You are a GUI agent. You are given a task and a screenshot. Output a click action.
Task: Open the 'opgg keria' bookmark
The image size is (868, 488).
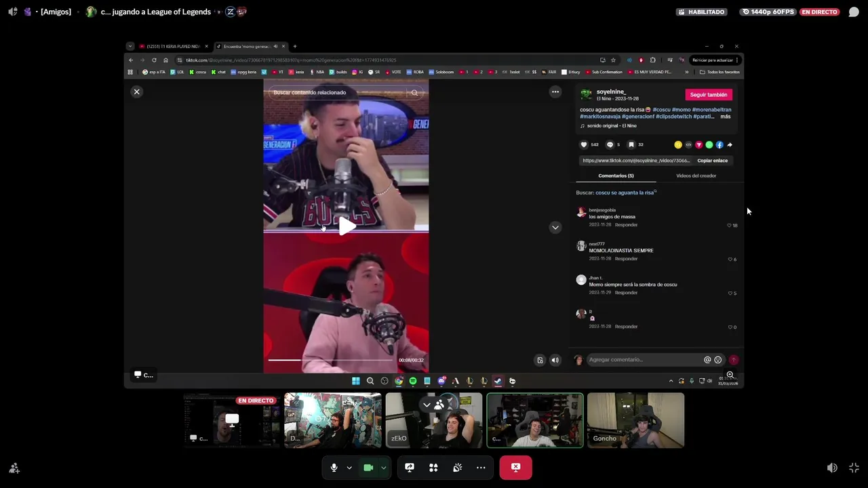243,72
